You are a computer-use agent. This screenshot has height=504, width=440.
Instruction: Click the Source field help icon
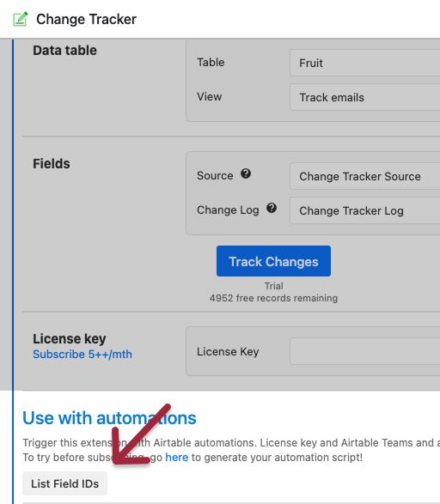click(x=246, y=173)
